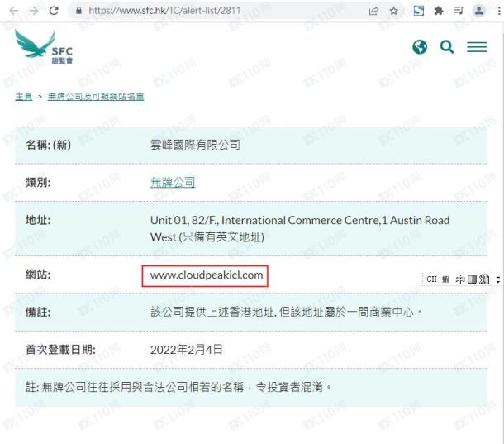Reload the SFC alert page
Image resolution: width=504 pixels, height=444 pixels.
point(54,11)
